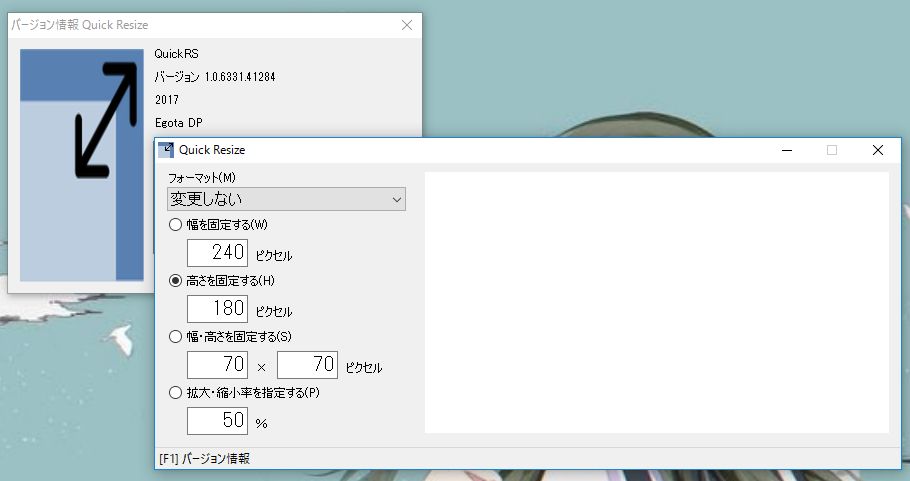Image resolution: width=910 pixels, height=481 pixels.
Task: Click the fixed height field showing 180
Action: (217, 309)
